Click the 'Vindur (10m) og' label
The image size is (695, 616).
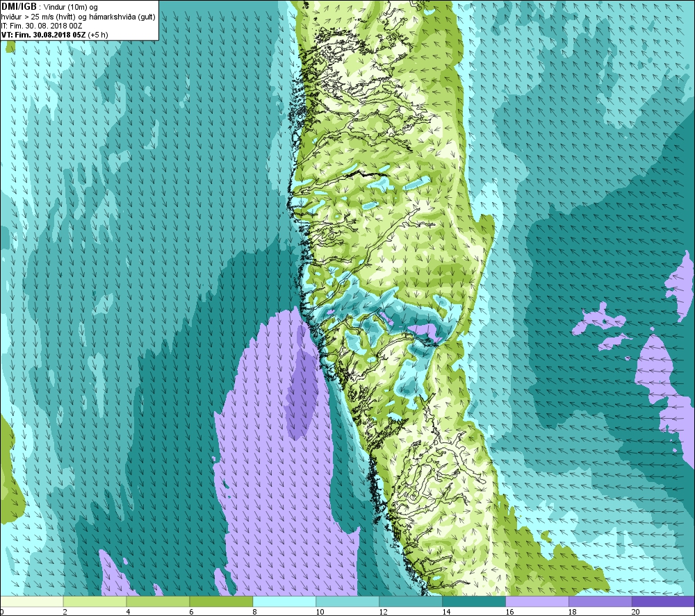click(x=70, y=8)
